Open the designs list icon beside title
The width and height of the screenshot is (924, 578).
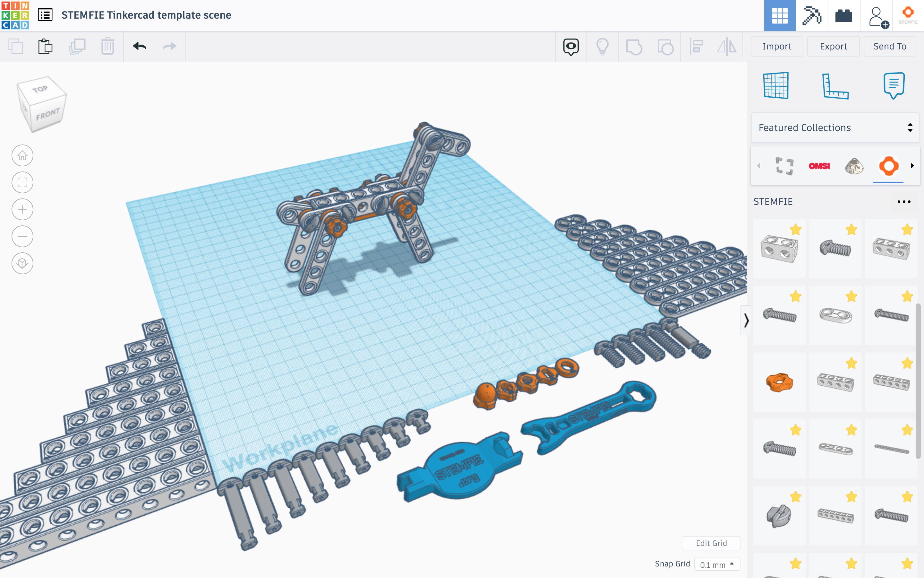tap(45, 15)
